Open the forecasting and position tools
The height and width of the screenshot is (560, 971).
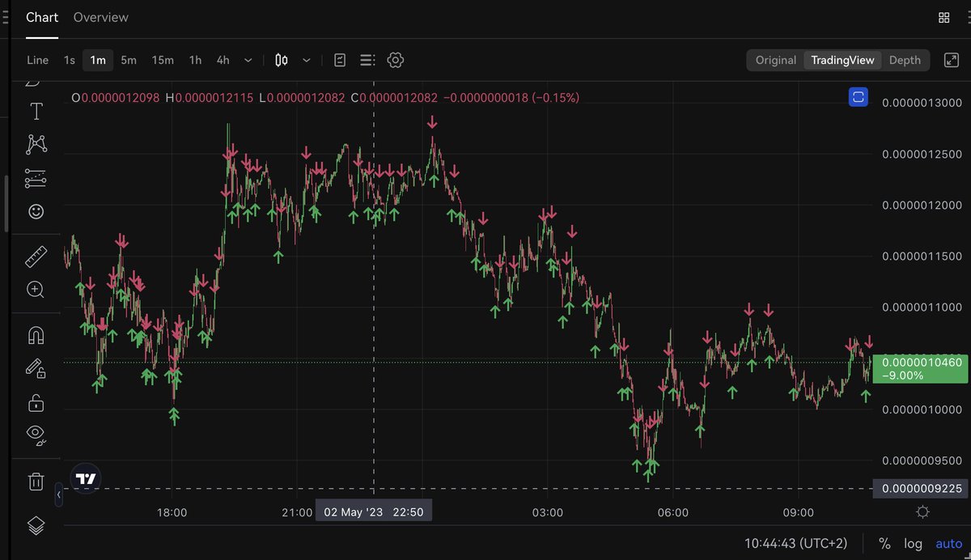pos(36,178)
